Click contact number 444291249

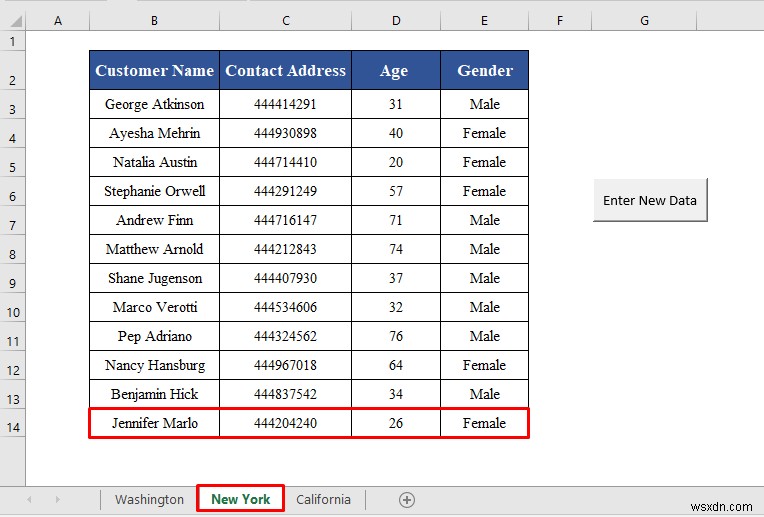[x=286, y=191]
